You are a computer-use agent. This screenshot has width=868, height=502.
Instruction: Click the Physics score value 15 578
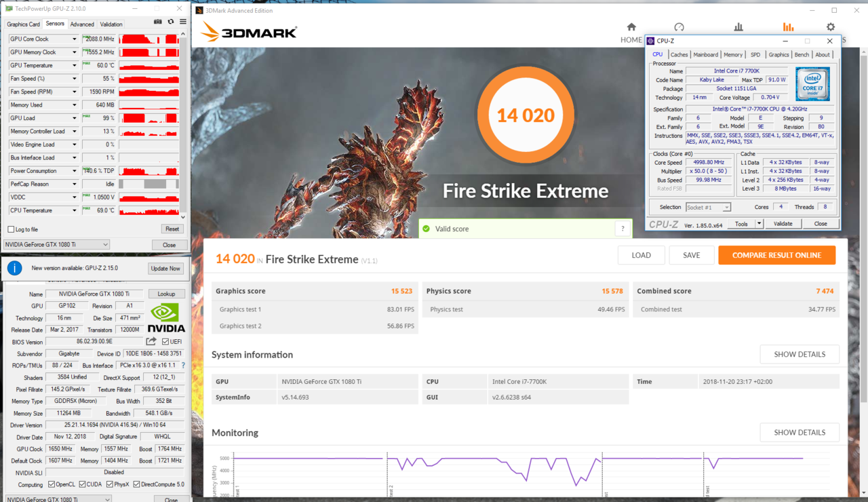(x=612, y=291)
